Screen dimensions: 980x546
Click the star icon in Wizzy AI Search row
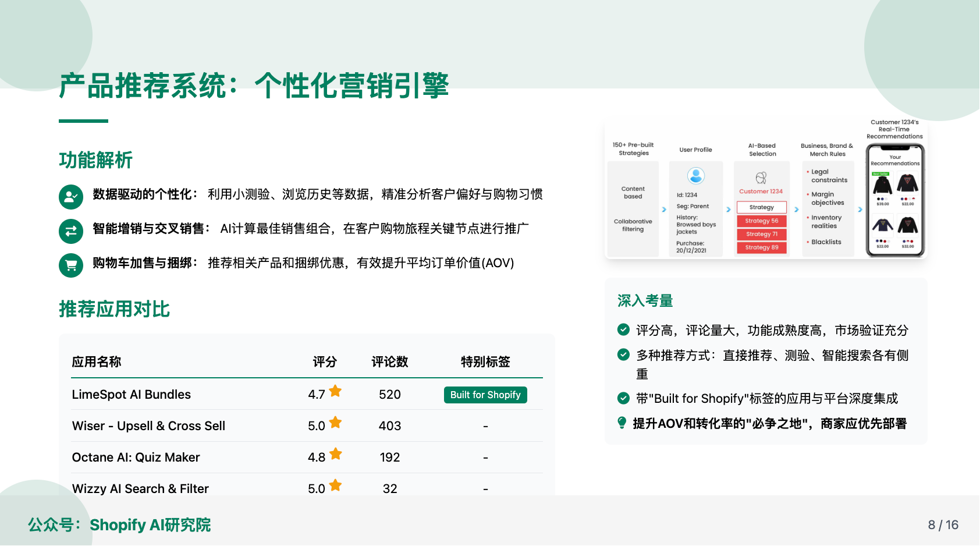[335, 485]
